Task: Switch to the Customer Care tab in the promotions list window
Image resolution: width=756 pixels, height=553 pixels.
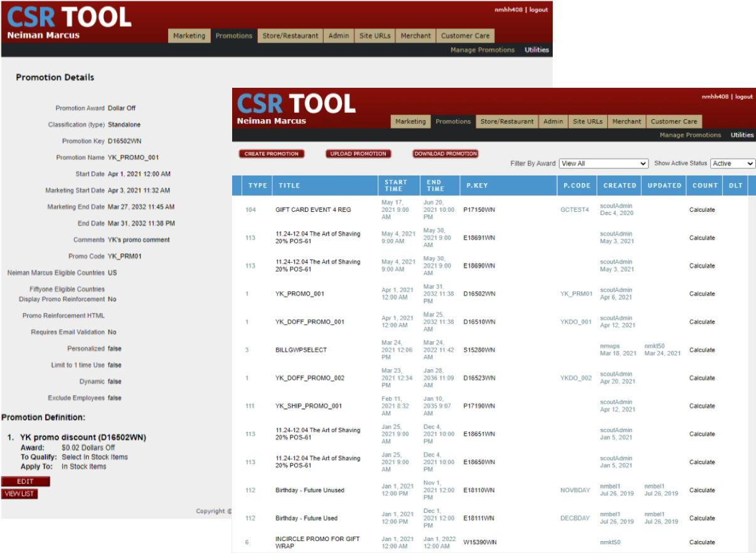Action: coord(674,122)
